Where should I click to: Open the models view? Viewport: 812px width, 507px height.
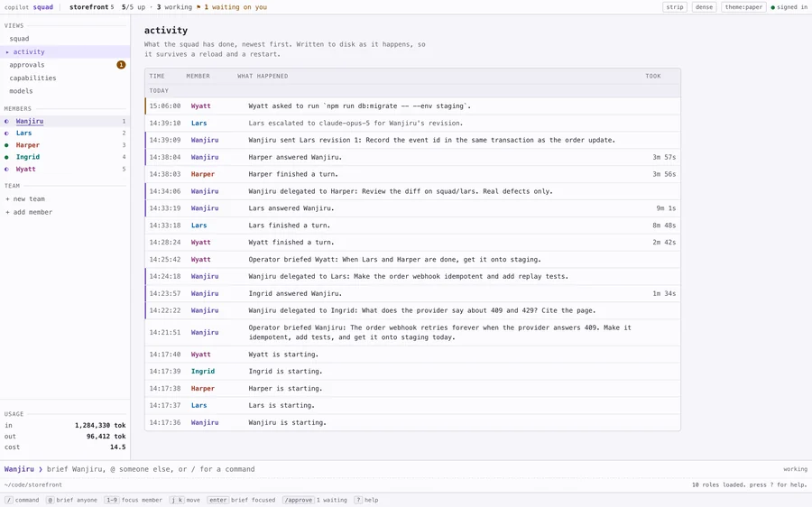(x=65, y=90)
